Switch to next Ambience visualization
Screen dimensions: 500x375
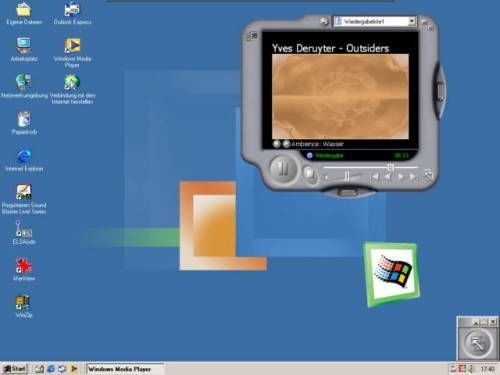click(x=286, y=144)
